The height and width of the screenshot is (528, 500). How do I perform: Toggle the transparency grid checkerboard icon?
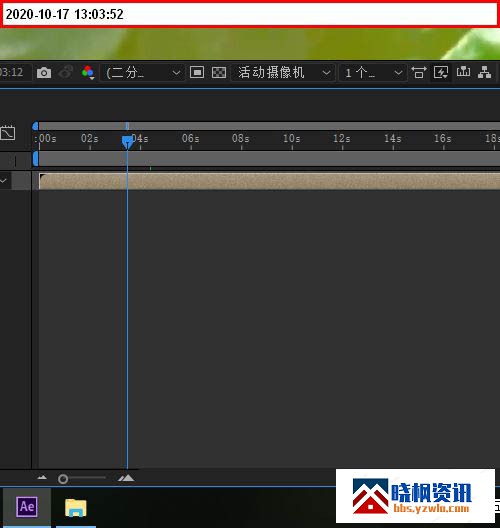[219, 72]
